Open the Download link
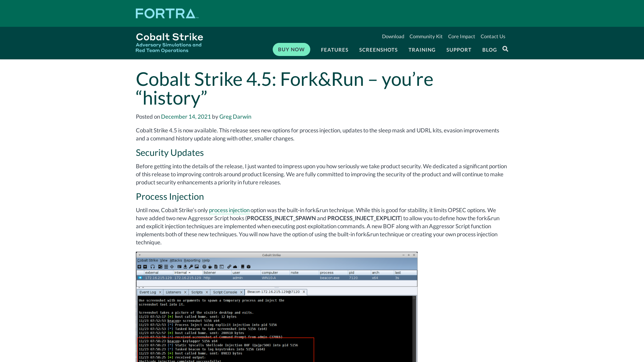Image resolution: width=644 pixels, height=362 pixels. pos(393,36)
